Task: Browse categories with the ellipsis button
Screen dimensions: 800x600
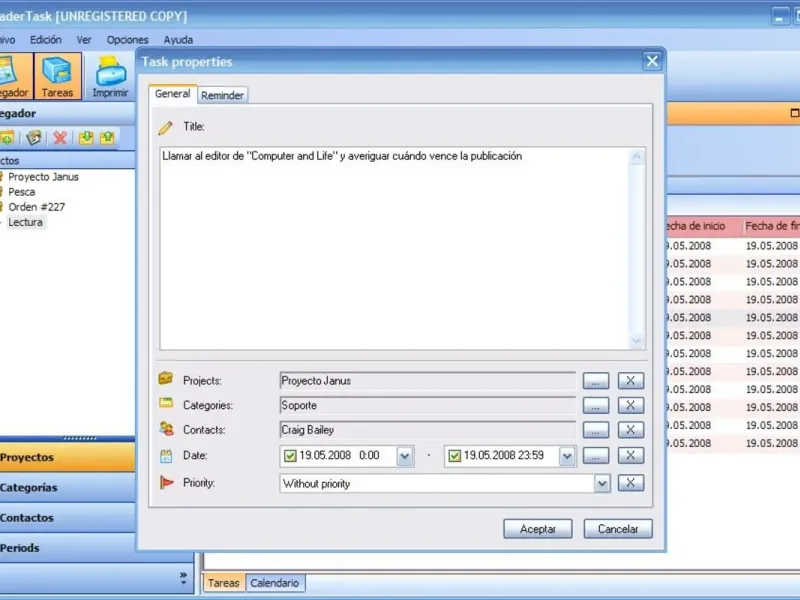Action: point(596,405)
